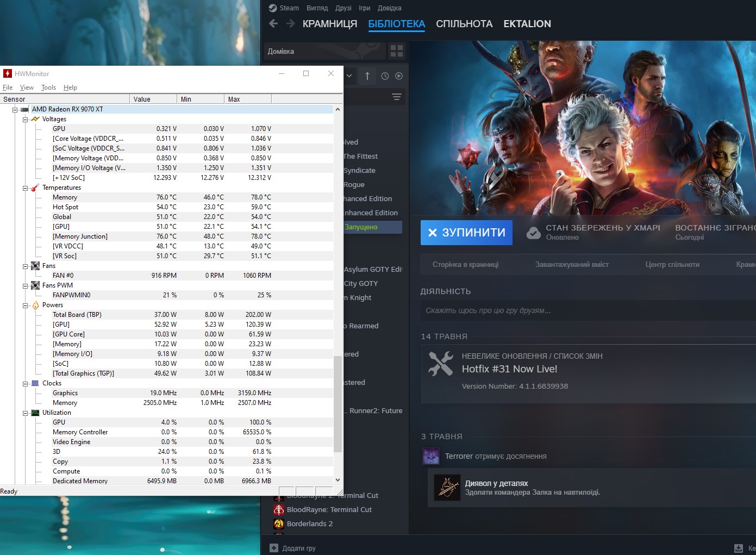Click the Borderlands 2 game icon
This screenshot has height=555, width=756.
point(279,523)
